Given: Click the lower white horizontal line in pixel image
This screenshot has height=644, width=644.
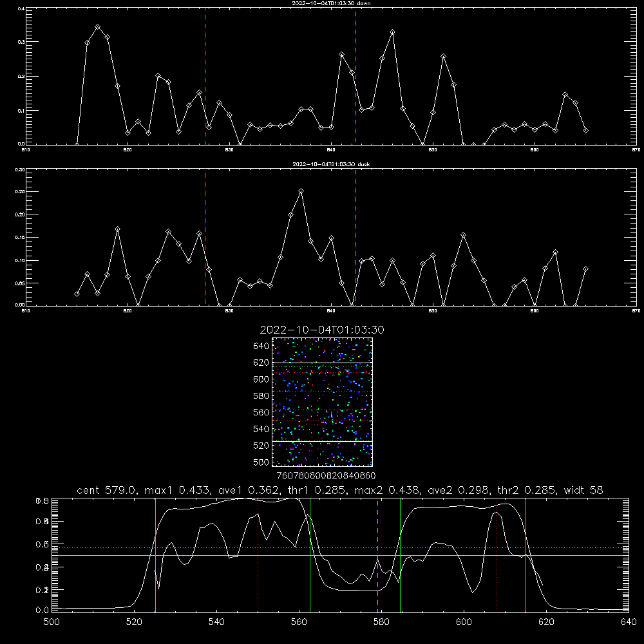Looking at the screenshot, I should [x=322, y=441].
